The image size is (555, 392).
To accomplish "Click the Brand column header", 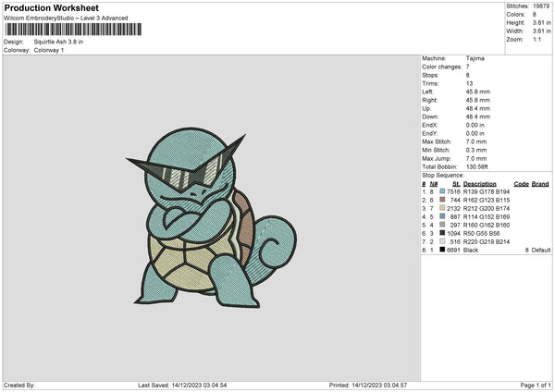I will [x=540, y=183].
